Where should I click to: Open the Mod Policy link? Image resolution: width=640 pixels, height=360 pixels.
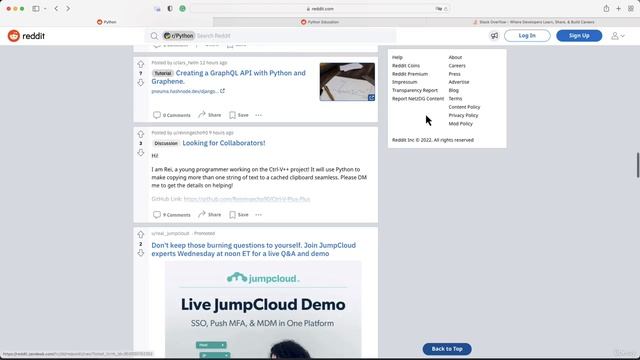coord(460,124)
